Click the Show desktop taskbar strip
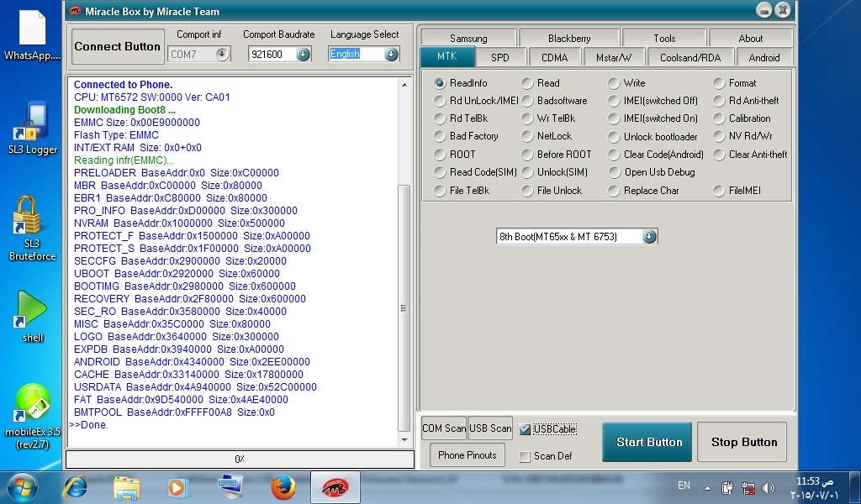The width and height of the screenshot is (861, 504). [856, 487]
